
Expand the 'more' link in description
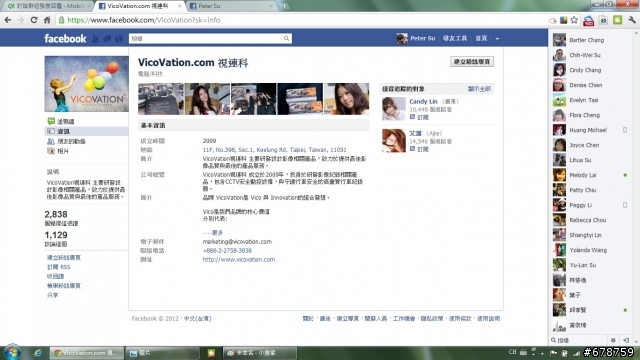[x=218, y=233]
